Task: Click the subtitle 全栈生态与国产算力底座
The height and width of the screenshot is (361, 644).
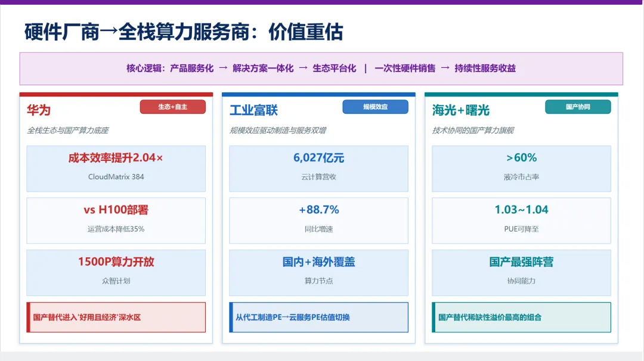Action: pos(68,130)
